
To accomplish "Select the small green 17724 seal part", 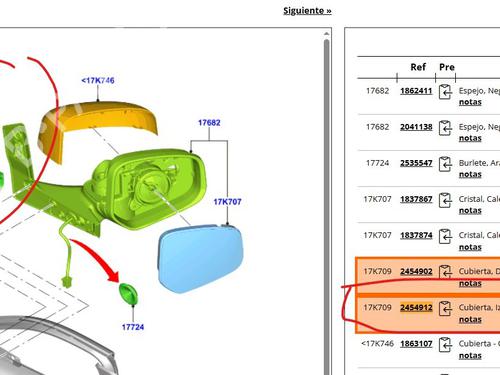I will point(128,293).
